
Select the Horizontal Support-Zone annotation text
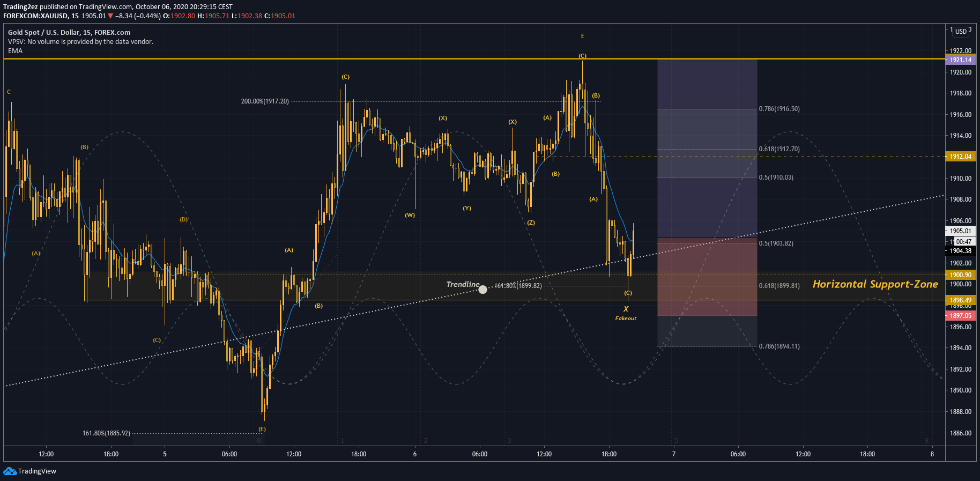(875, 284)
